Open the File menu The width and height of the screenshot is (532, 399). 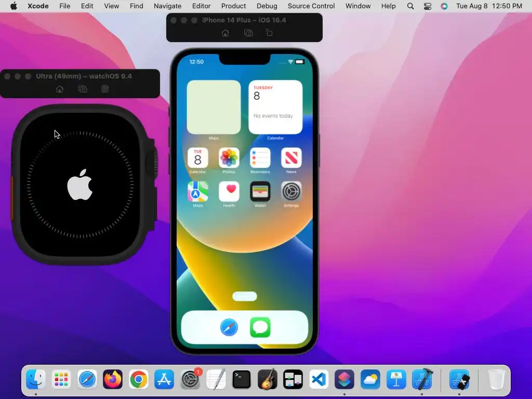point(65,6)
